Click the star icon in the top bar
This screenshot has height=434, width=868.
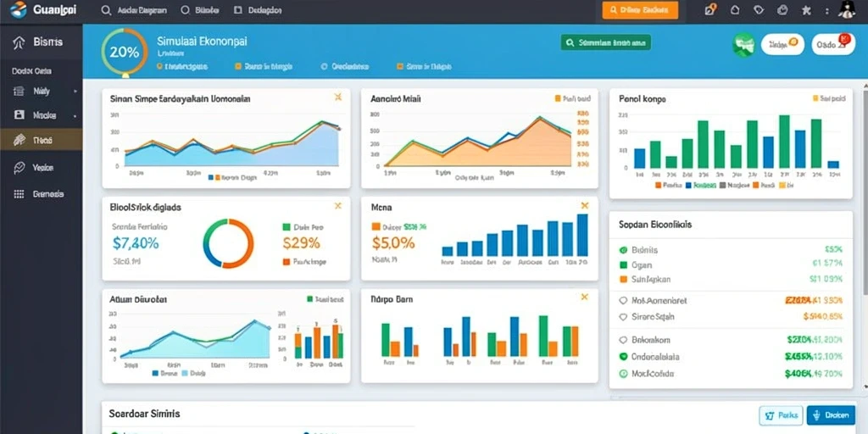pos(807,10)
